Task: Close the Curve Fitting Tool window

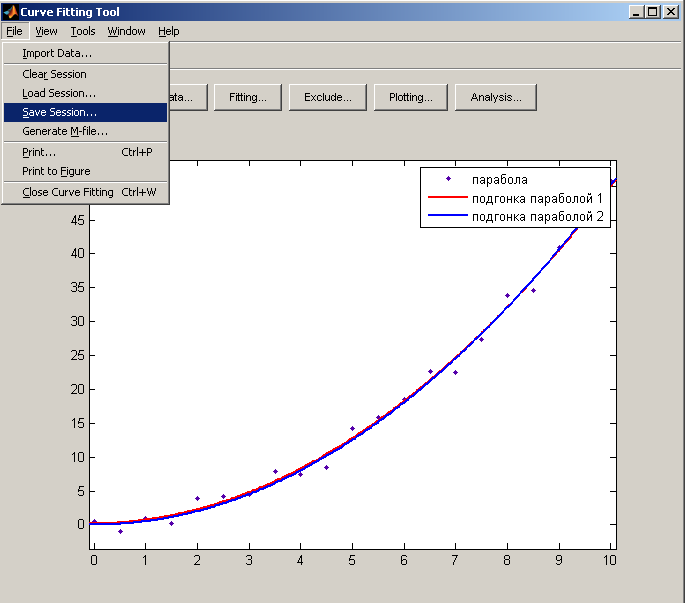Action: (x=671, y=12)
